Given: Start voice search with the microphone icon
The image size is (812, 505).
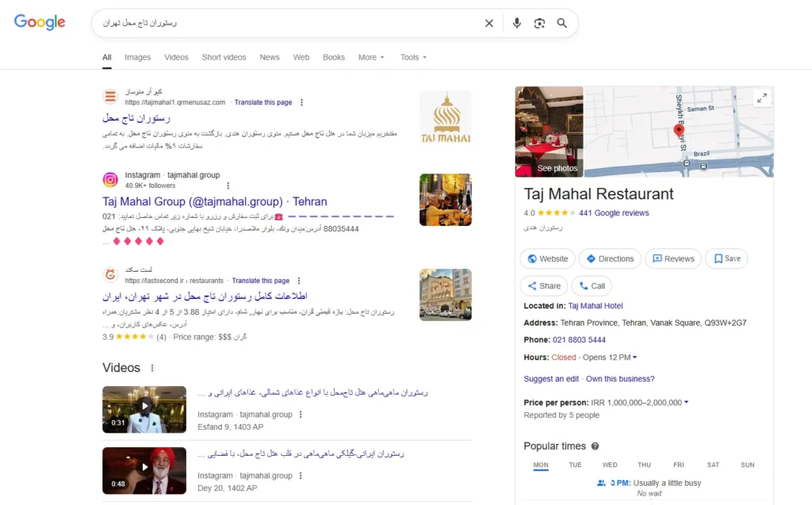Looking at the screenshot, I should coord(516,23).
